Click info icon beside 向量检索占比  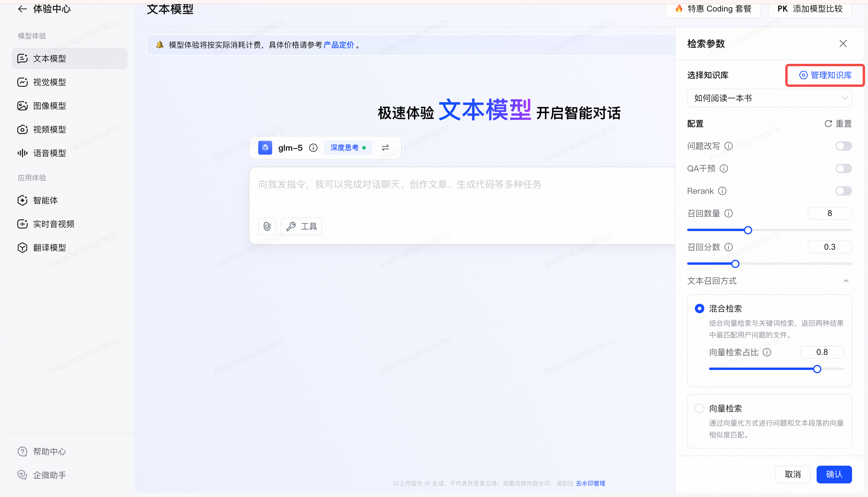[x=767, y=352]
